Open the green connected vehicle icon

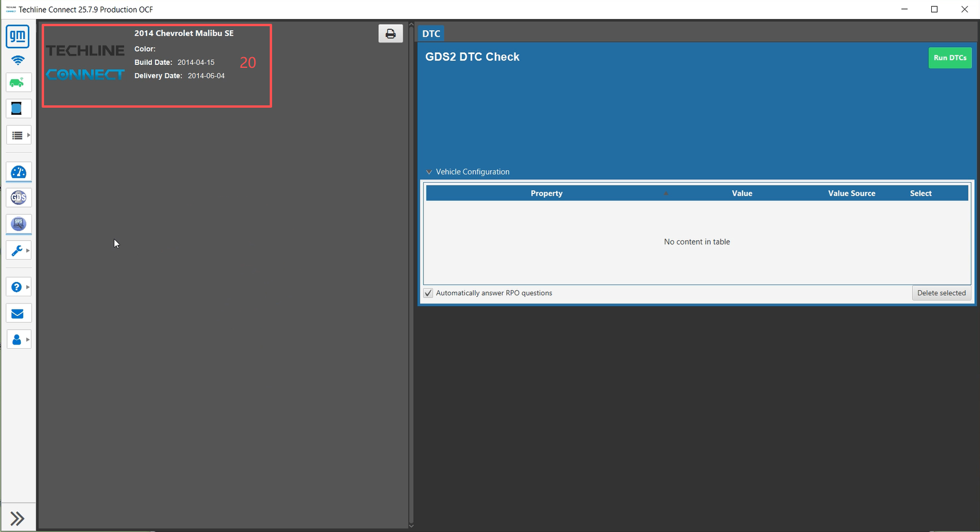tap(18, 83)
